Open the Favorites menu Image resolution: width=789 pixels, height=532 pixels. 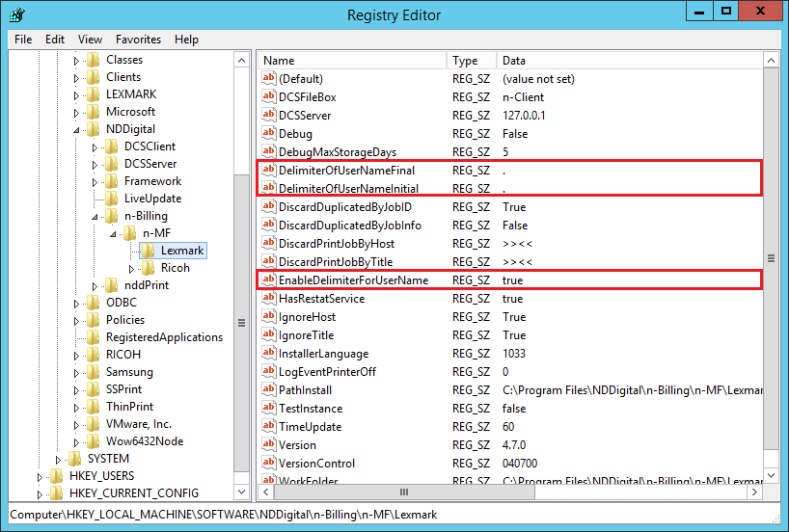(x=138, y=40)
